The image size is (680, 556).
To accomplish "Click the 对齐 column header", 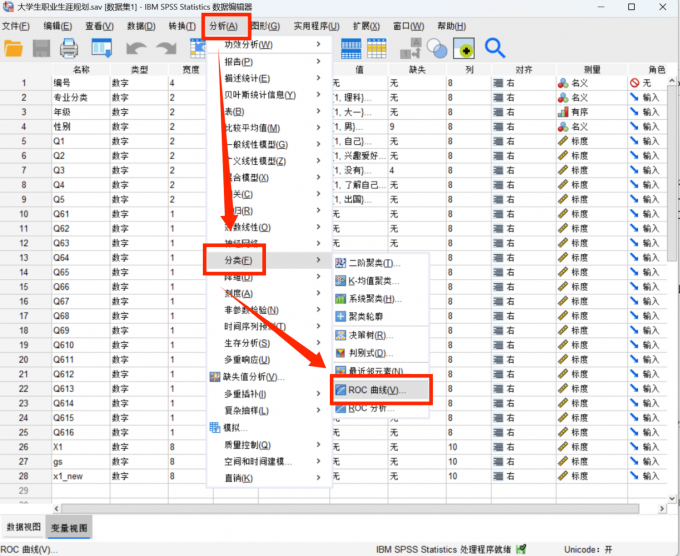I will point(524,69).
